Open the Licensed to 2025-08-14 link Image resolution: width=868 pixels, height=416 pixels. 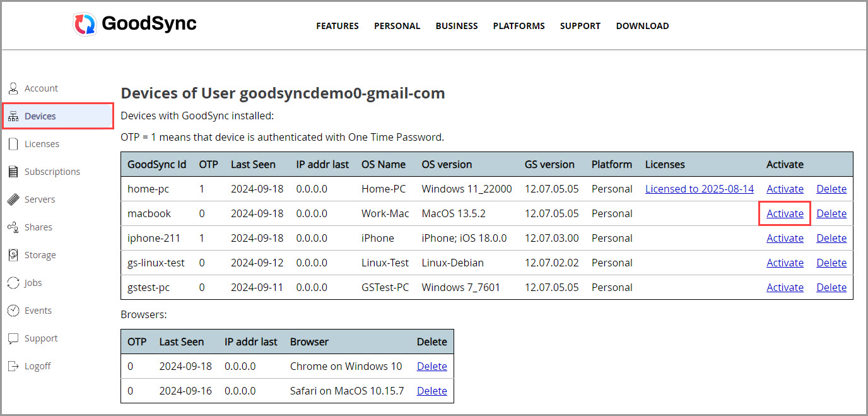699,188
